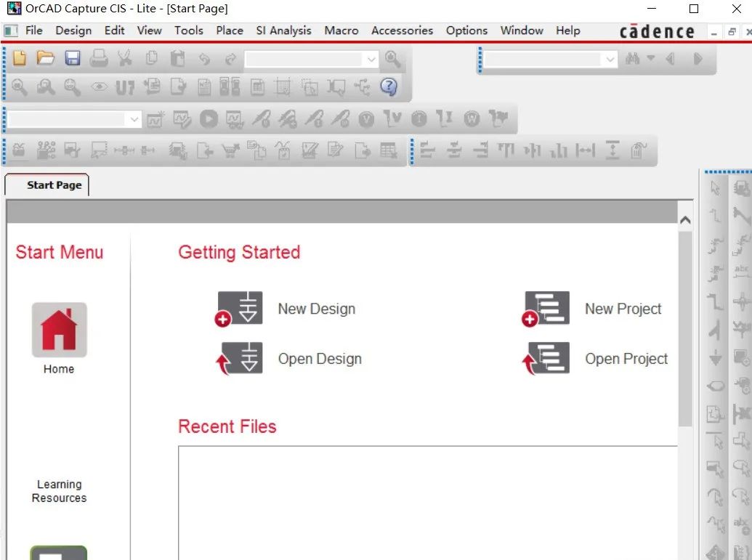Expand the search box dropdown arrow
This screenshot has width=752, height=560.
point(610,60)
